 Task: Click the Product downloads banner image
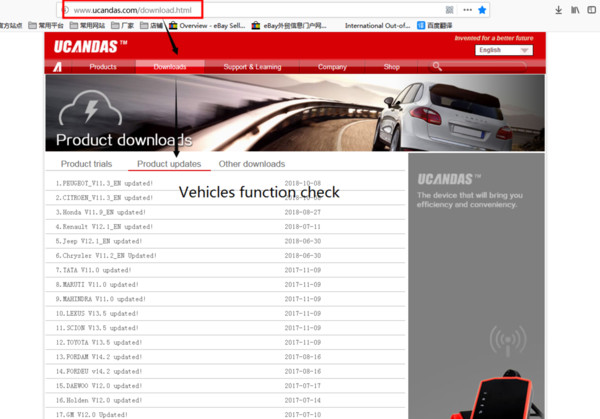click(x=295, y=113)
